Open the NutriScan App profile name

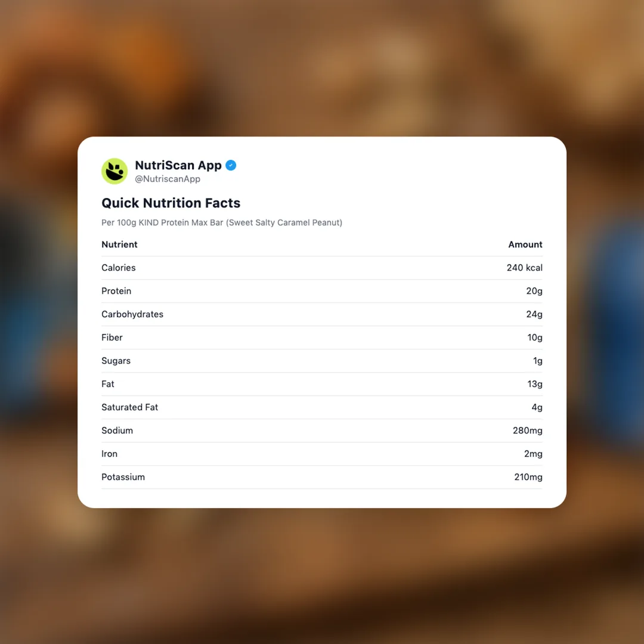[178, 165]
